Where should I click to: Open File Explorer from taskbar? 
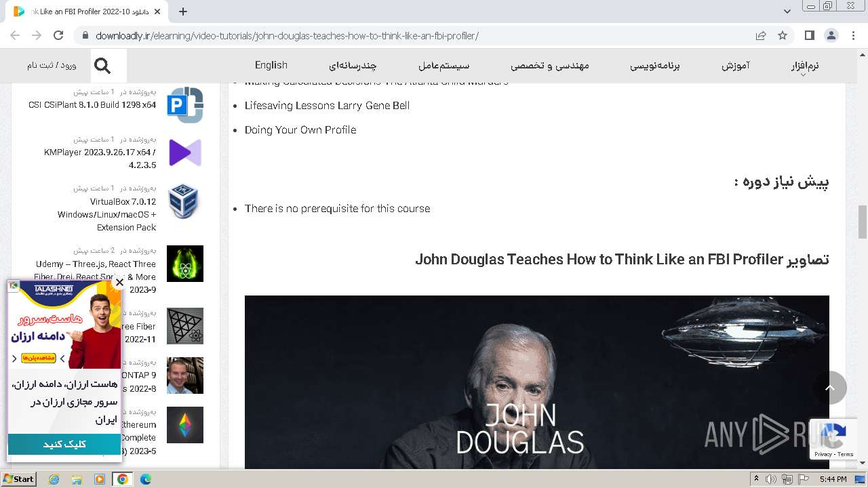point(77,479)
